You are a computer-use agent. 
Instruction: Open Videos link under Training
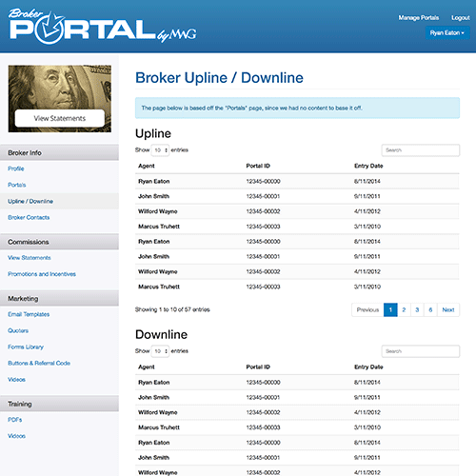click(x=16, y=436)
